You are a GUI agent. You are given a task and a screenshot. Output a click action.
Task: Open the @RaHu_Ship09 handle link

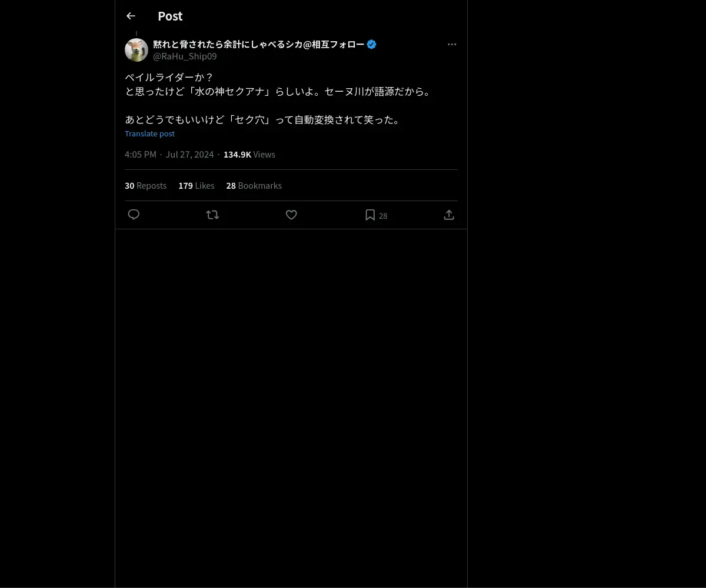185,56
